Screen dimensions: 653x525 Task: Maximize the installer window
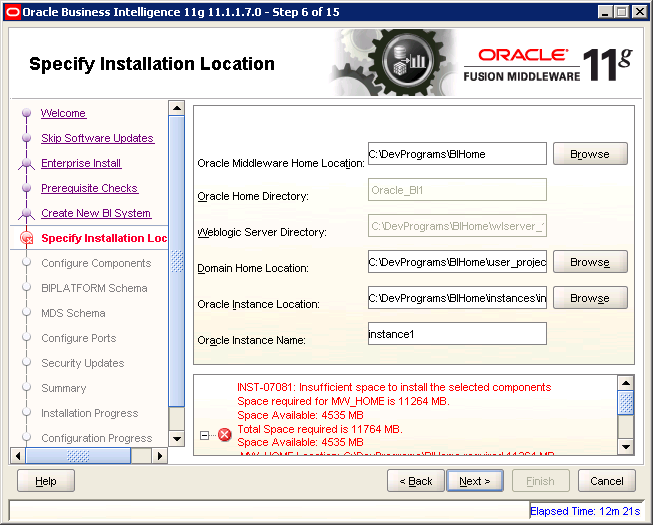point(621,12)
